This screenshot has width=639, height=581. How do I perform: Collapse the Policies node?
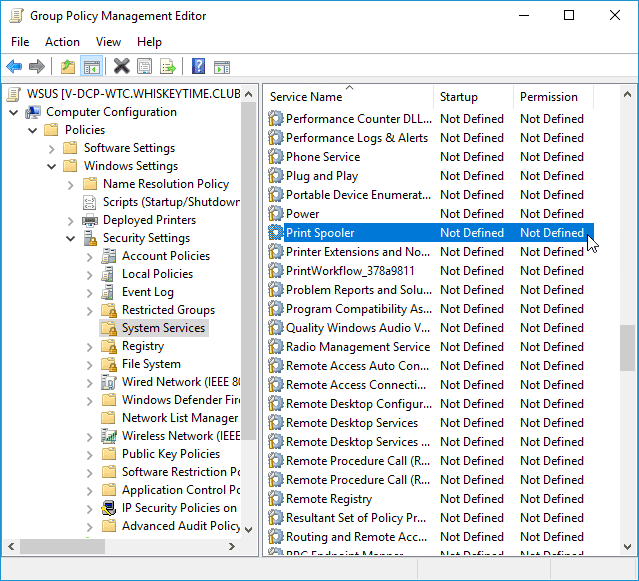click(x=33, y=130)
